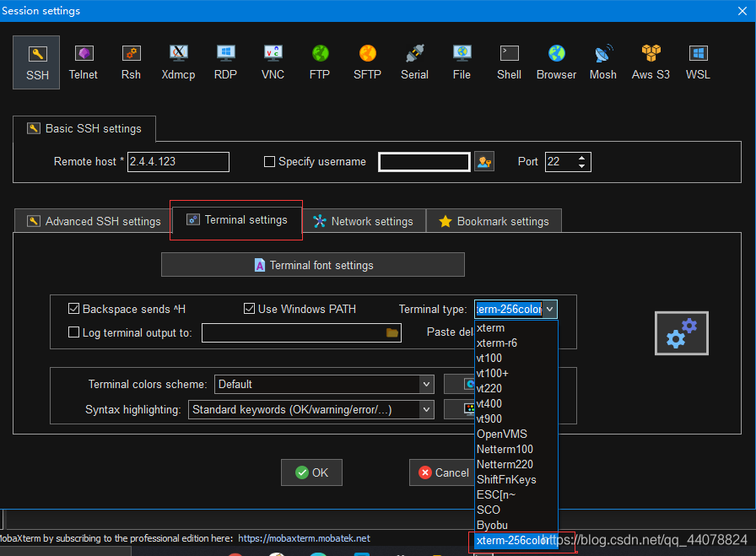Select the Mosh session type
This screenshot has height=556, width=756.
pyautogui.click(x=602, y=62)
